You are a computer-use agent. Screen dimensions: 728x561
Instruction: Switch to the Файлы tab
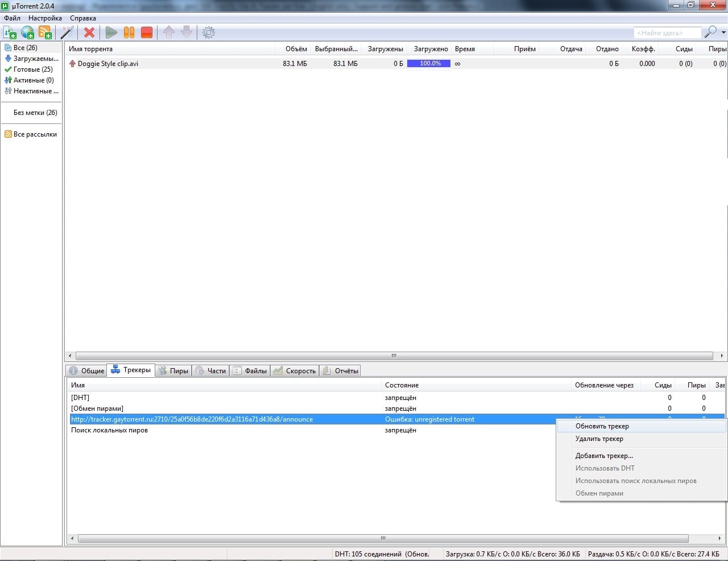pos(250,371)
